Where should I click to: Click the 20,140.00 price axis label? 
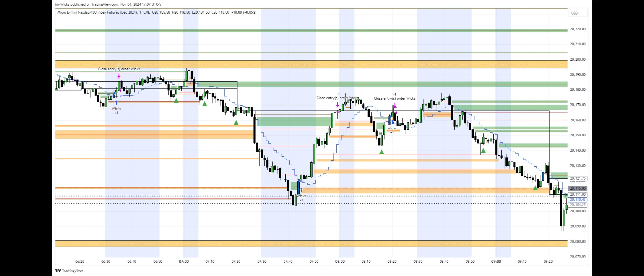578,151
